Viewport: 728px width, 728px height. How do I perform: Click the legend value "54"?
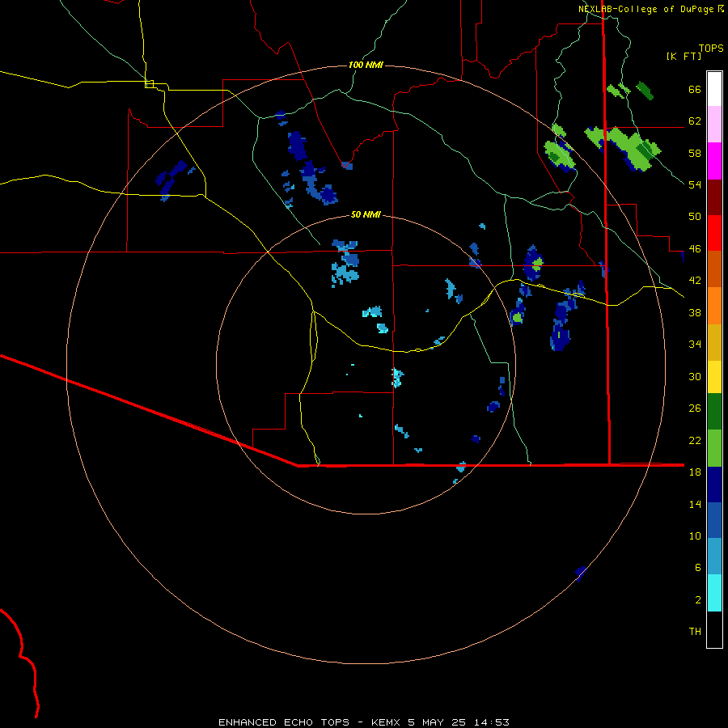pyautogui.click(x=695, y=184)
